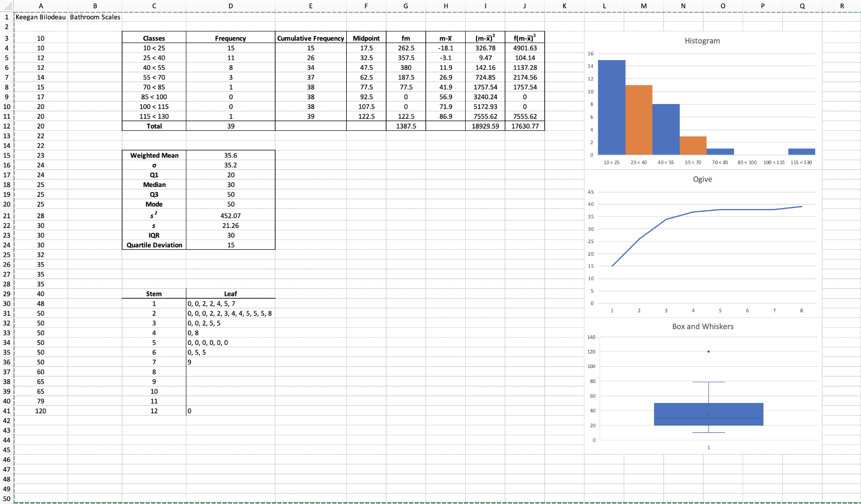Select stem cell 12
The image size is (861, 504).
click(154, 411)
